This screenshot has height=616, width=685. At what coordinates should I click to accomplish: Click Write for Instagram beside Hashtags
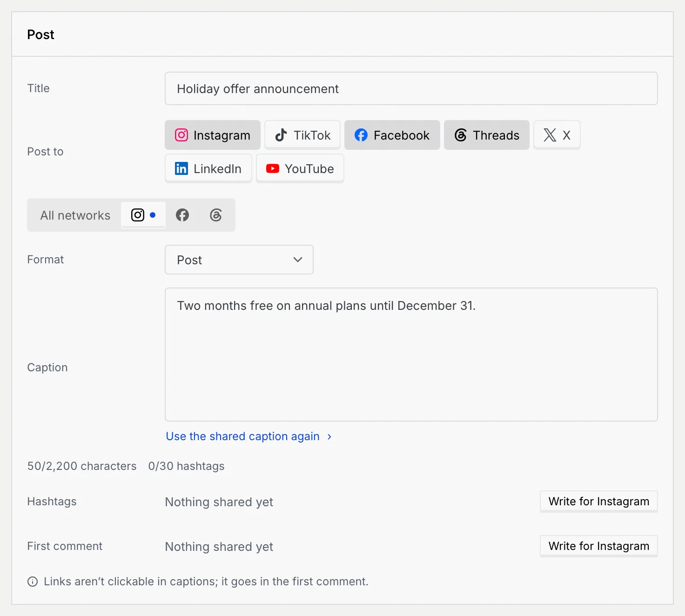click(599, 502)
